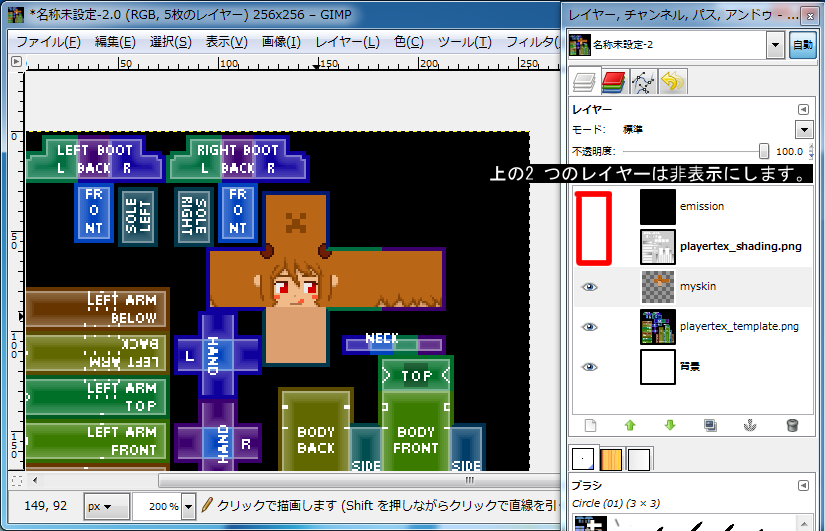Open the Patterns tab with wood icon

(x=611, y=459)
